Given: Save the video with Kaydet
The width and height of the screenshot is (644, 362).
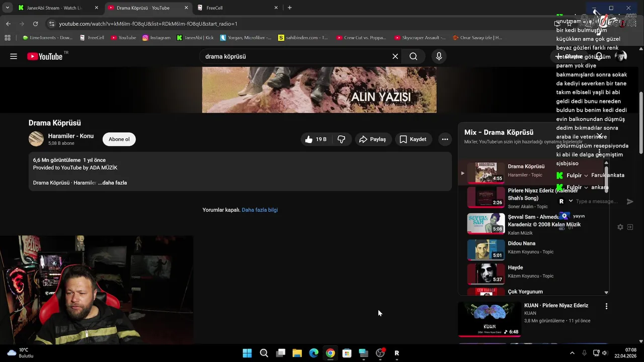Looking at the screenshot, I should [x=413, y=139].
